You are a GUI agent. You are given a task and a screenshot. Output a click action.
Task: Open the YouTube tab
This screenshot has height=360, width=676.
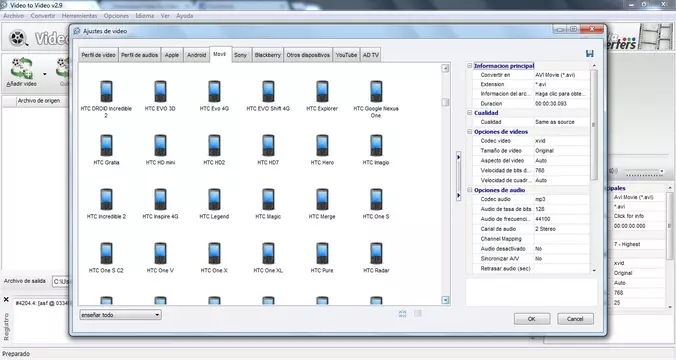[346, 55]
